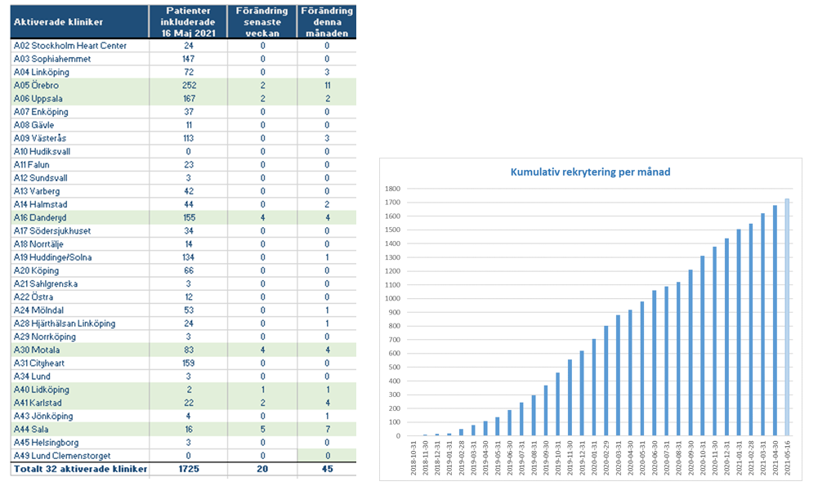Select the 'A10 Hudiksvall' clinic cell
The image size is (818, 504).
click(80, 151)
